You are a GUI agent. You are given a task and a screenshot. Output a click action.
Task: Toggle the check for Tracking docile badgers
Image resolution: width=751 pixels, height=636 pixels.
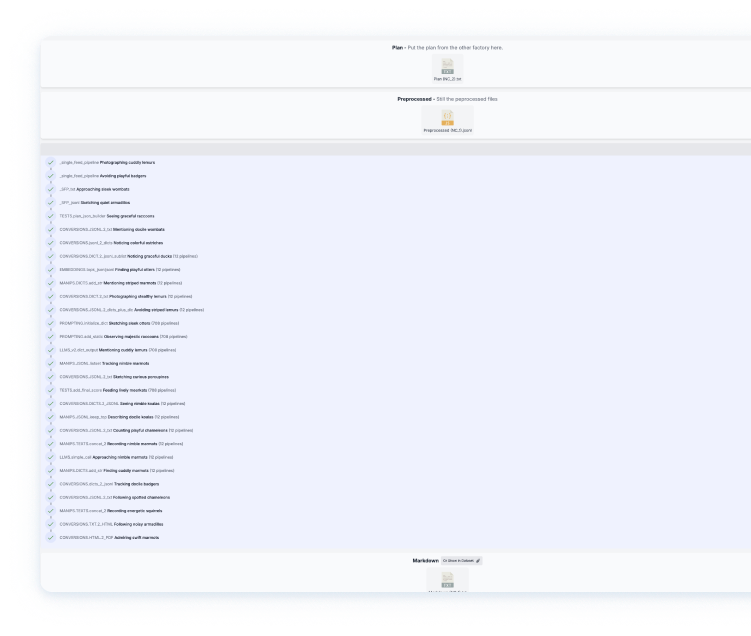51,484
